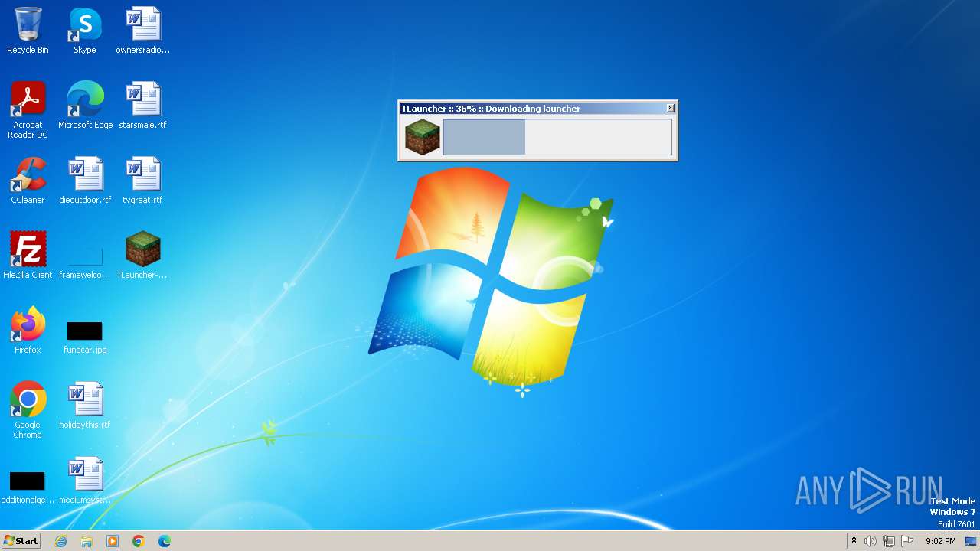The height and width of the screenshot is (551, 980).
Task: Click the taskbar clock showing 9:02 PM
Action: click(940, 541)
